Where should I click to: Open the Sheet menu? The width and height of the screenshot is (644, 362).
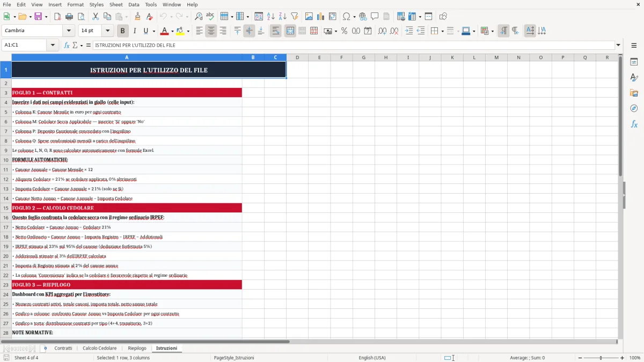pyautogui.click(x=116, y=4)
